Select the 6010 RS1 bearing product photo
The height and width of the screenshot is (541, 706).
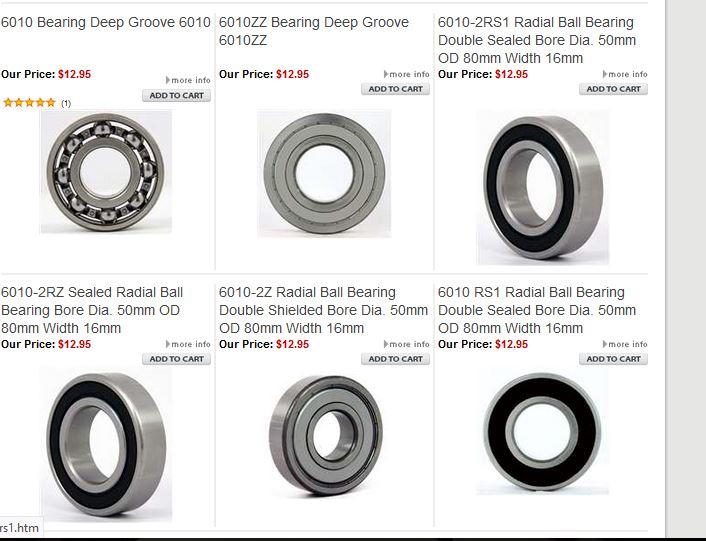pos(543,432)
